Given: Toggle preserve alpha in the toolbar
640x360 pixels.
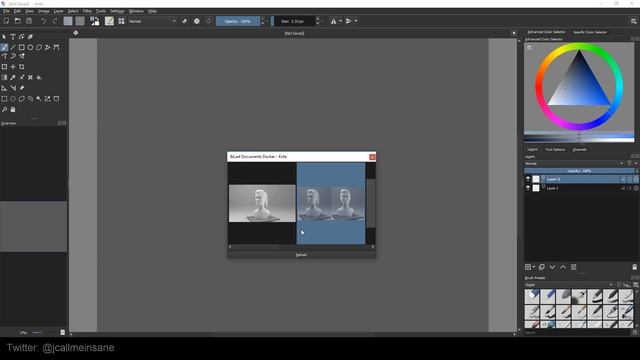Looking at the screenshot, I should pyautogui.click(x=197, y=21).
